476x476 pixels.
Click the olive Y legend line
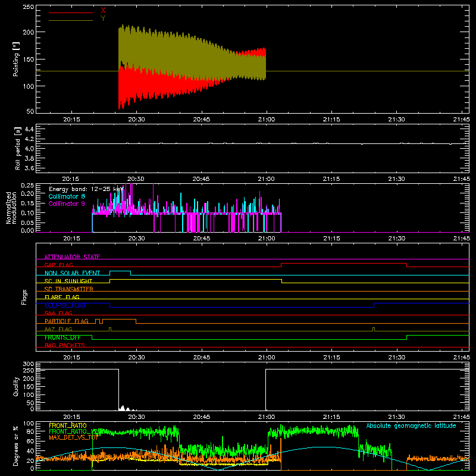(71, 21)
